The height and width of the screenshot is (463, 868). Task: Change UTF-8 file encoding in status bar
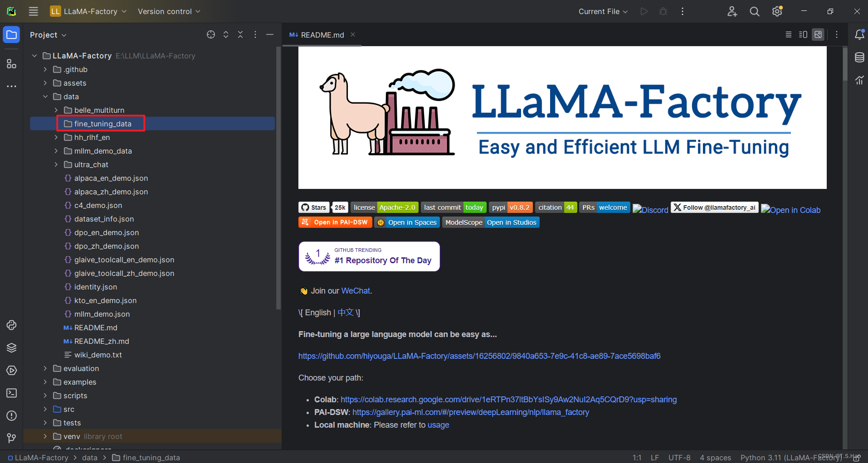[x=679, y=458]
